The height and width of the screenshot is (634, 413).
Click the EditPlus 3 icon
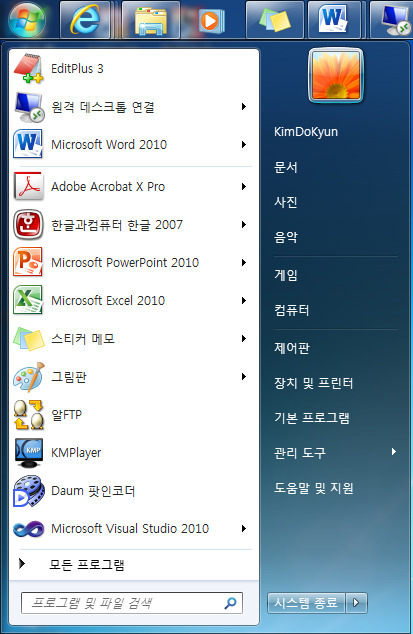[28, 68]
